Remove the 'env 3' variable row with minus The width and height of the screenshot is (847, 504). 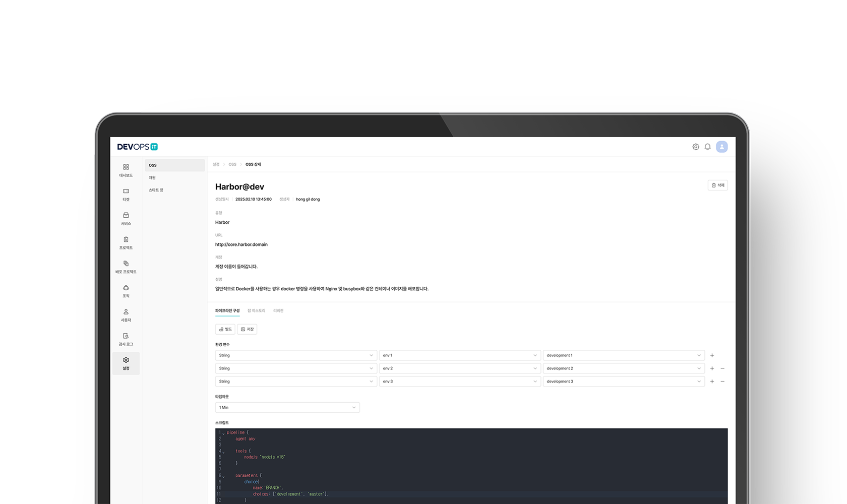tap(722, 382)
